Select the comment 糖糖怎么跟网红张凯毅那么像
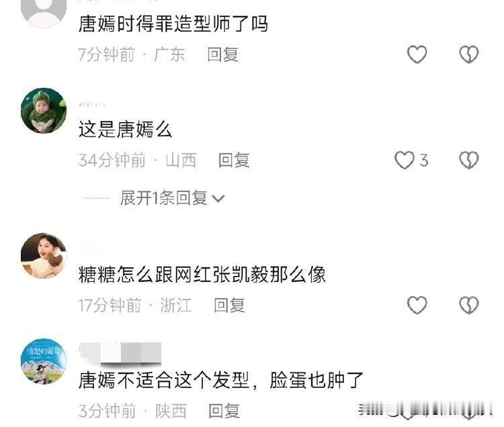The image size is (504, 427). (x=202, y=275)
